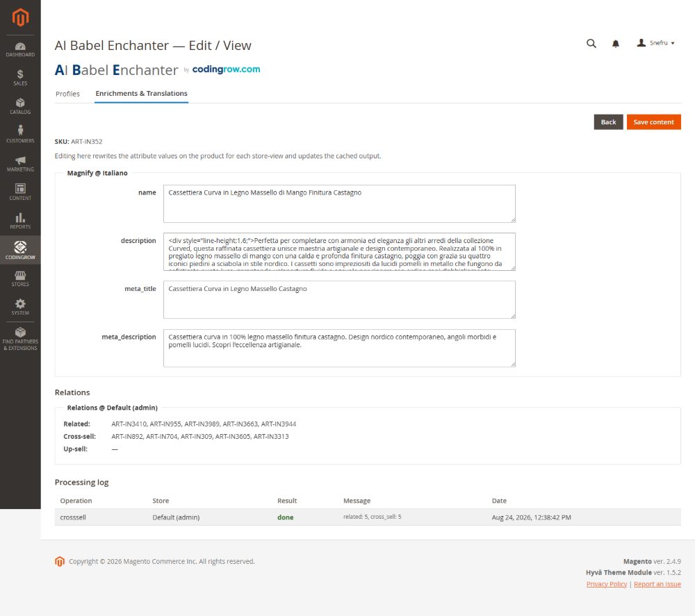Click the Cross-sell SKUs list
Viewport: 695px width, 616px height.
(x=200, y=437)
